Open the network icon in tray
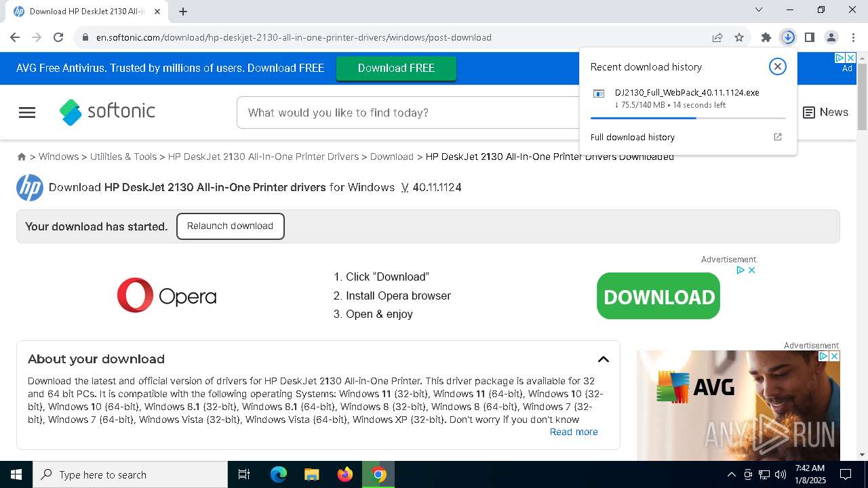Screen dimensions: 868x488 (x=764, y=474)
